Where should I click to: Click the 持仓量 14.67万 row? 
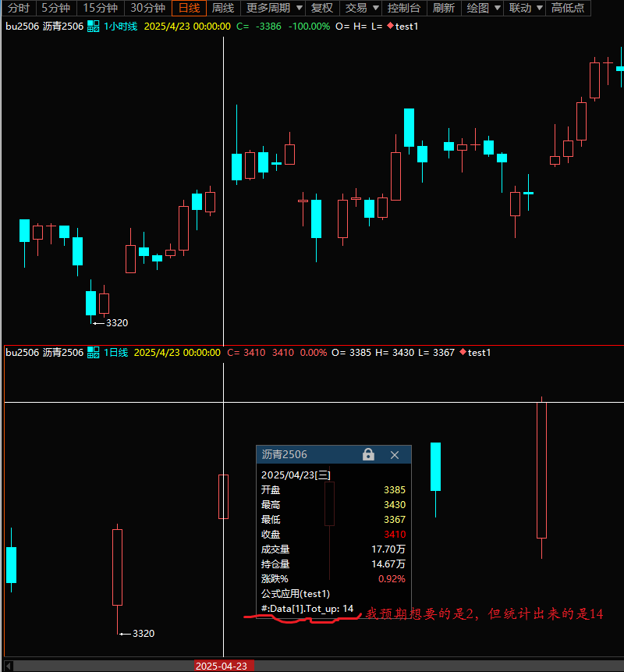tap(334, 564)
